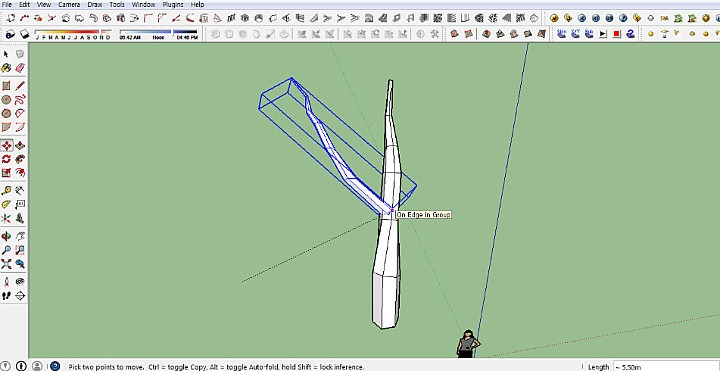
Task: Click the black play arrow toolbar icon
Action: coord(603,34)
